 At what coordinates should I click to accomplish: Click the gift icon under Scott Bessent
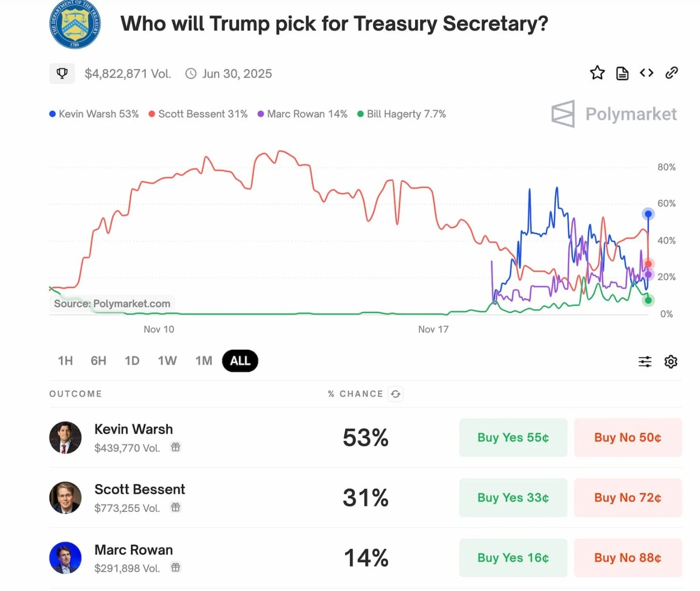[176, 507]
